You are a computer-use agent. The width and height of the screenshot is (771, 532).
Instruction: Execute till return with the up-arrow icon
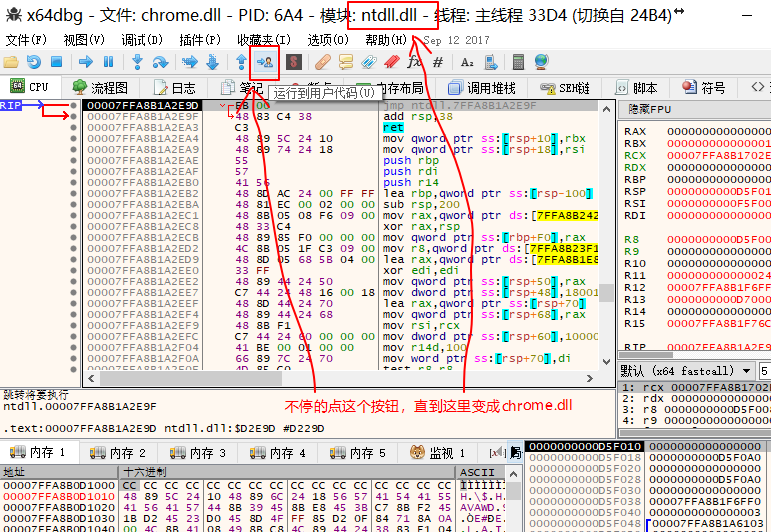coord(241,62)
